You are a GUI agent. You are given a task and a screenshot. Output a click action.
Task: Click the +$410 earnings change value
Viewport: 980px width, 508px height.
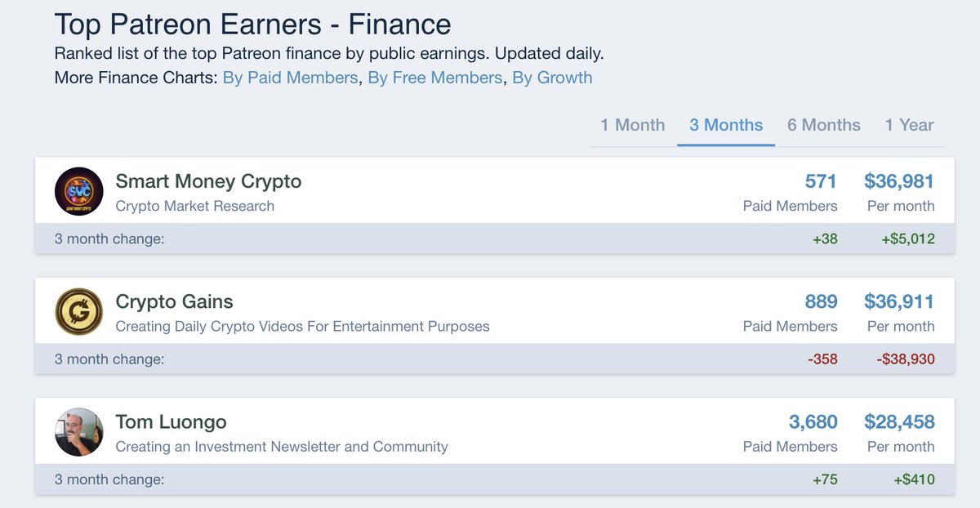click(x=914, y=479)
